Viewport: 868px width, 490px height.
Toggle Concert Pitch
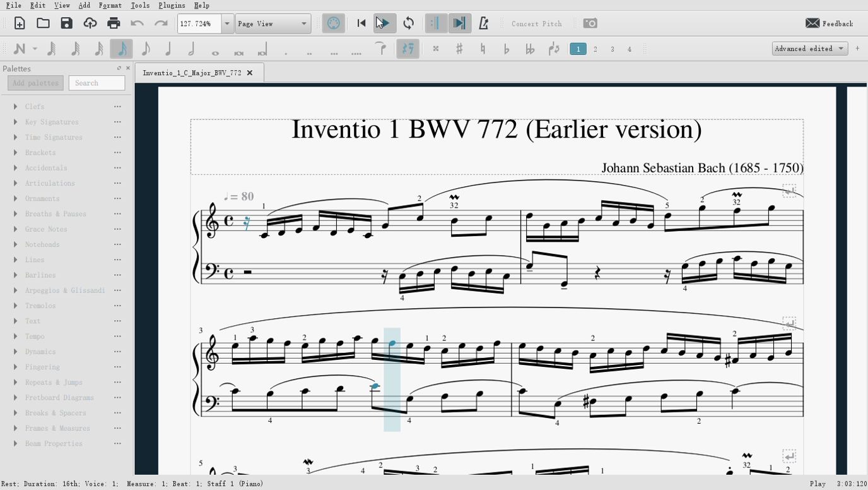click(x=536, y=23)
